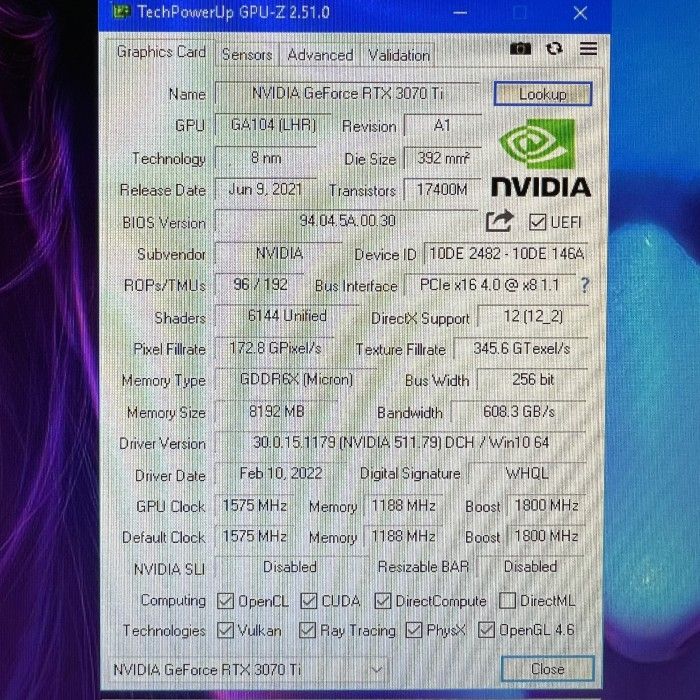
Task: Click the Shaders field 6144 Unified
Action: point(287,316)
